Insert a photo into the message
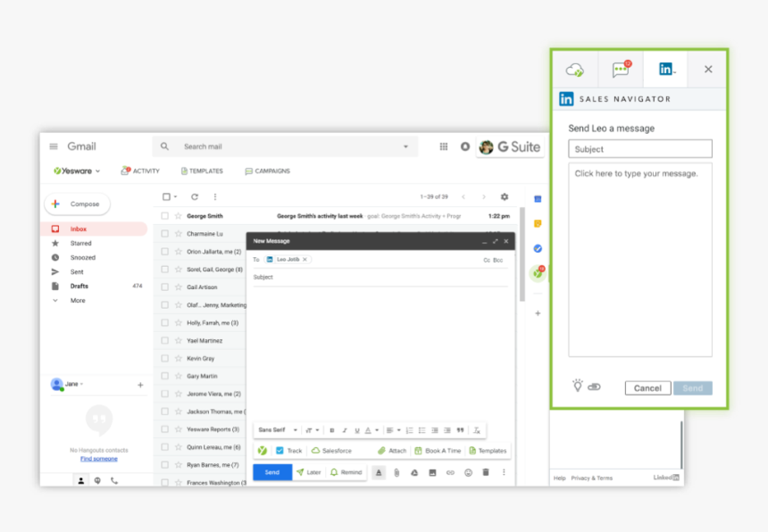The width and height of the screenshot is (768, 532). pos(432,472)
